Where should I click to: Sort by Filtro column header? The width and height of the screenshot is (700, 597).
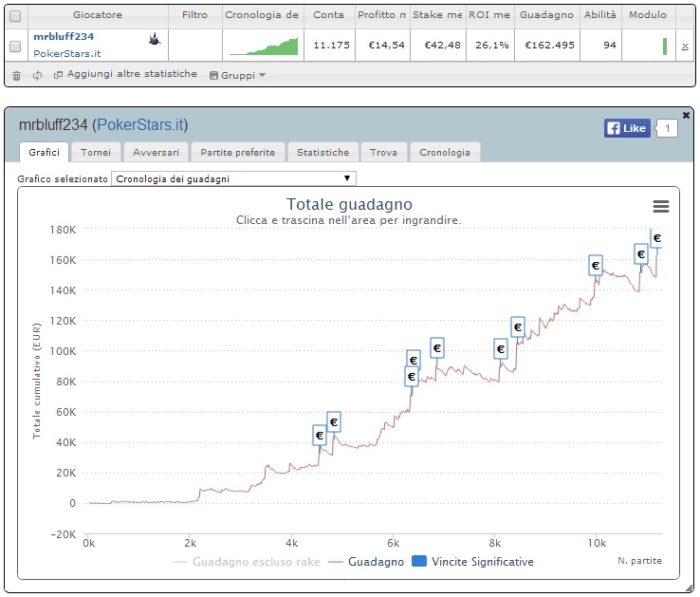click(194, 15)
